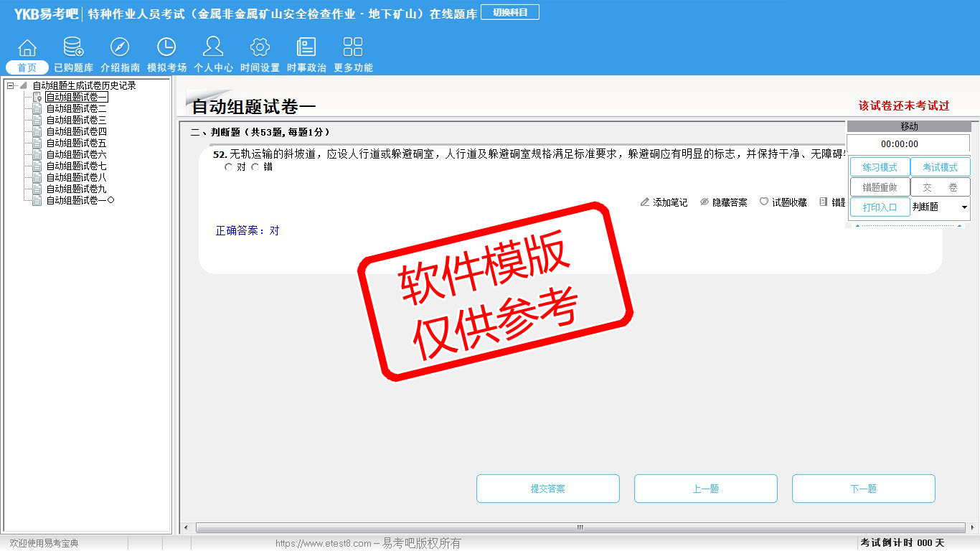Open the 时事政治 news icon
This screenshot has width=980, height=551.
(x=306, y=49)
